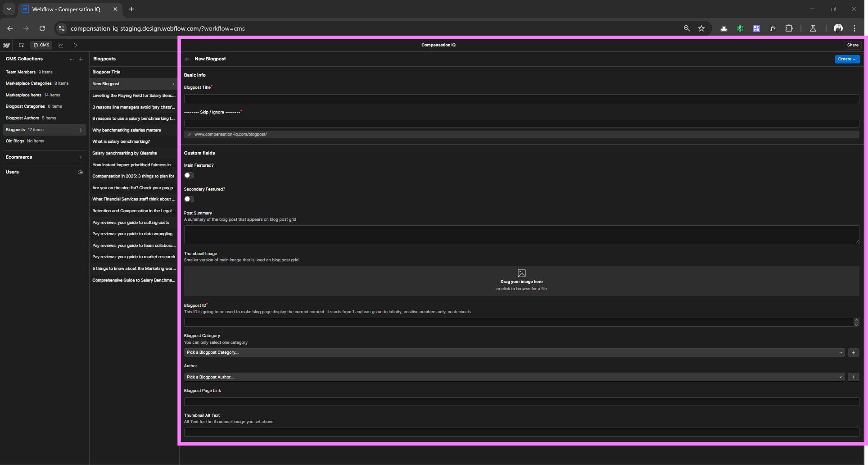
Task: Go back from New Blogpost form
Action: pos(187,59)
